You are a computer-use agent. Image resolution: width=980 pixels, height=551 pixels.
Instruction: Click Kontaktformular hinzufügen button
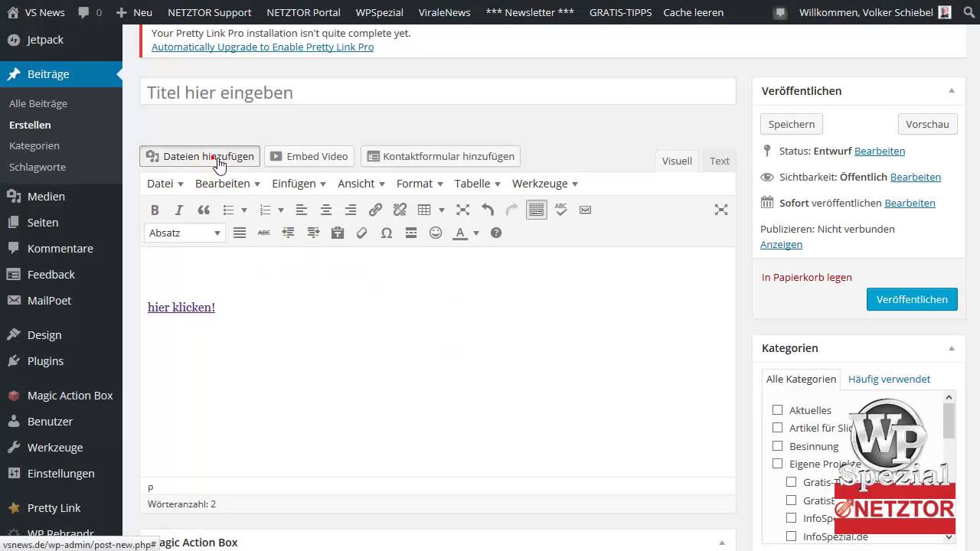(441, 156)
